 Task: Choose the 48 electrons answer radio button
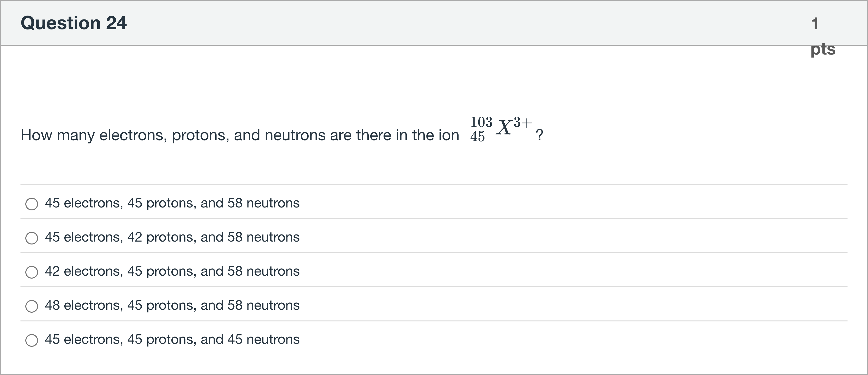tap(32, 306)
